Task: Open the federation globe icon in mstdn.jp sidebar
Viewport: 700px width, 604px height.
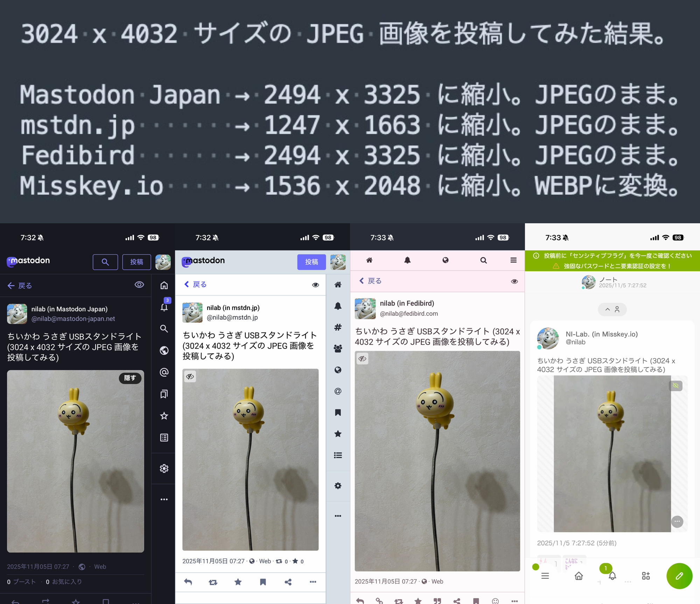Action: pyautogui.click(x=337, y=370)
